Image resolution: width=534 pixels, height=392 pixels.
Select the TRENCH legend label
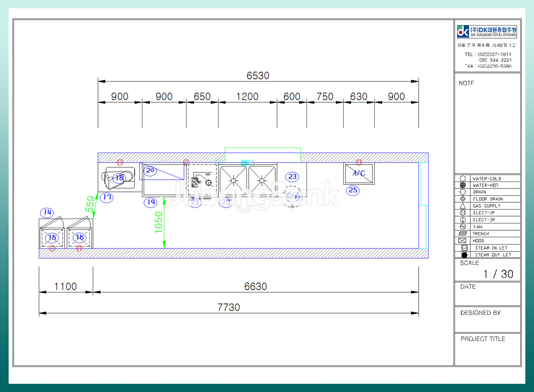(x=480, y=234)
